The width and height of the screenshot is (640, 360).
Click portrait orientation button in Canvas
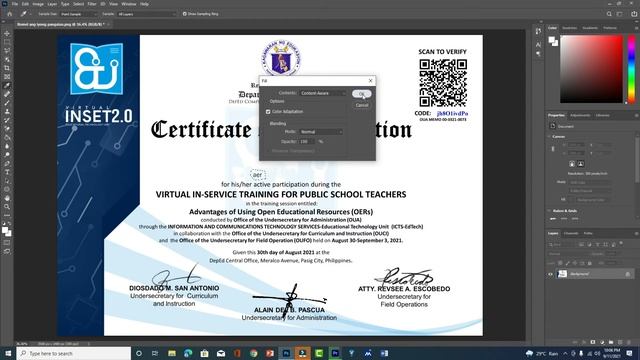(572, 164)
